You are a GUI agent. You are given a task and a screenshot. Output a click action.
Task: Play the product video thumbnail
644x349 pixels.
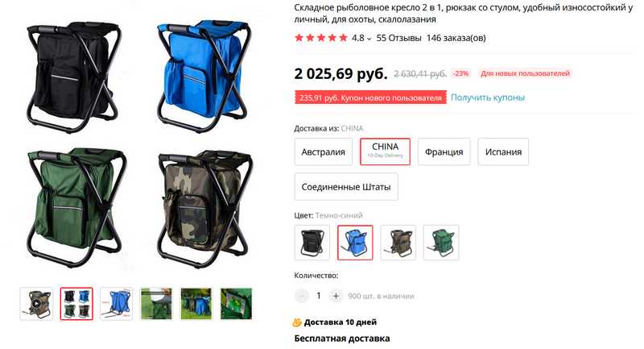click(x=36, y=304)
